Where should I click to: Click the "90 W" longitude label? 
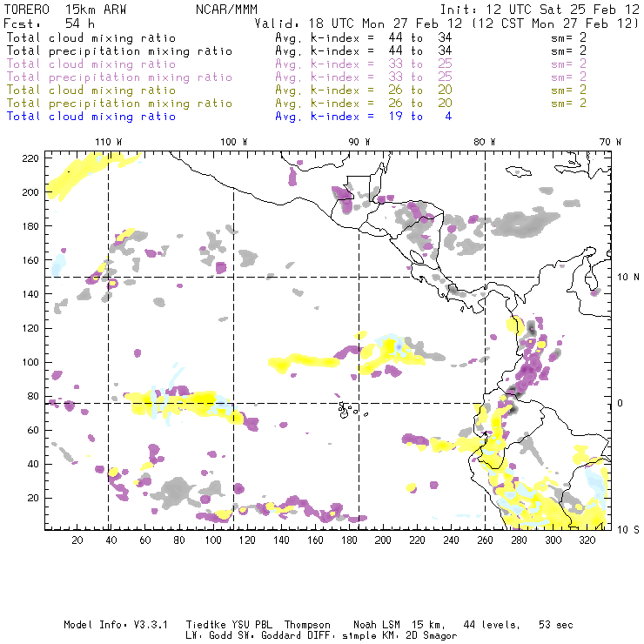359,142
